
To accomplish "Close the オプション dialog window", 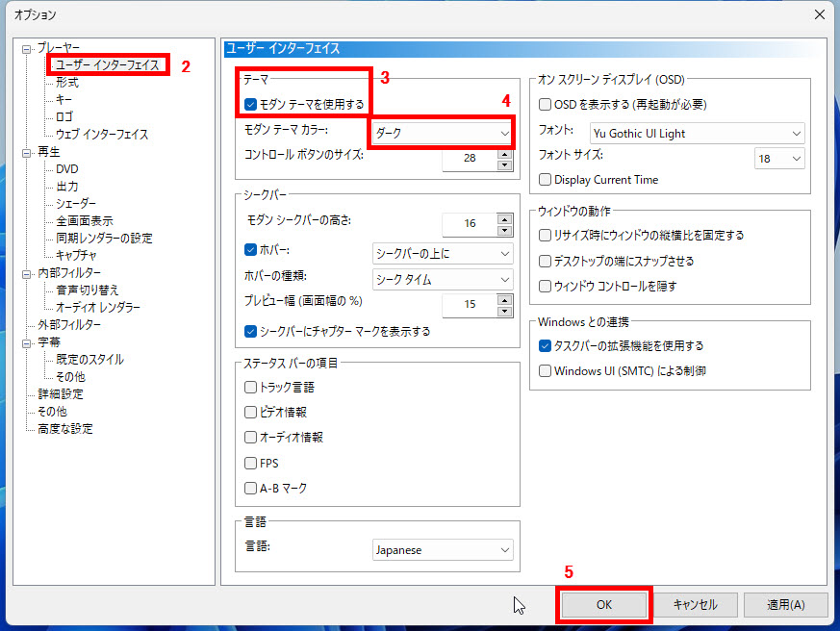I will pyautogui.click(x=819, y=14).
